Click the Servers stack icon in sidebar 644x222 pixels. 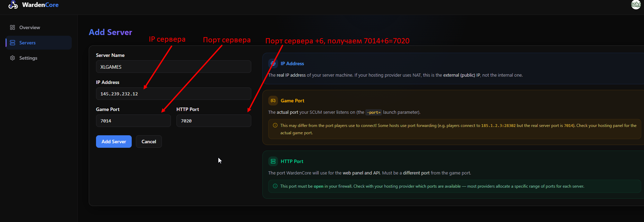12,43
